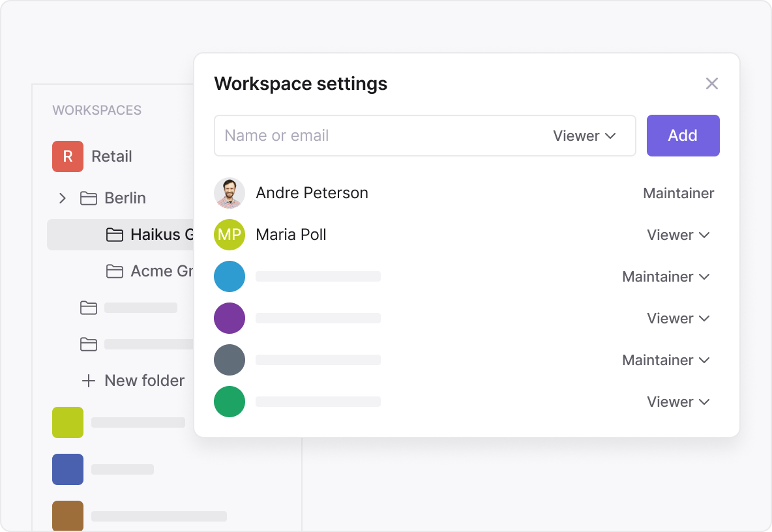Open role dropdown for blue avatar member

click(666, 276)
